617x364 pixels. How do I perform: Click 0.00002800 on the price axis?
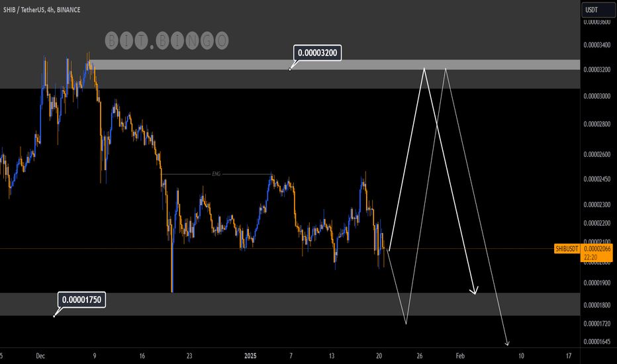click(x=597, y=124)
